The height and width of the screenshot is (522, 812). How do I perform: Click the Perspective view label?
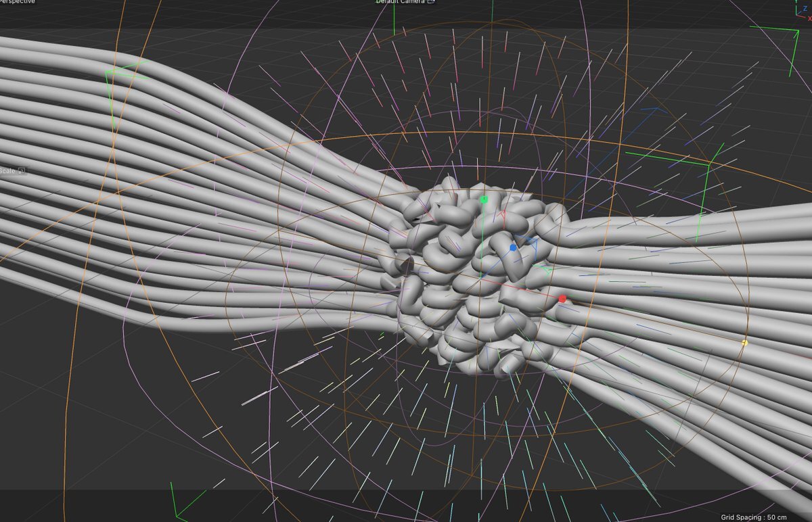(16, 2)
